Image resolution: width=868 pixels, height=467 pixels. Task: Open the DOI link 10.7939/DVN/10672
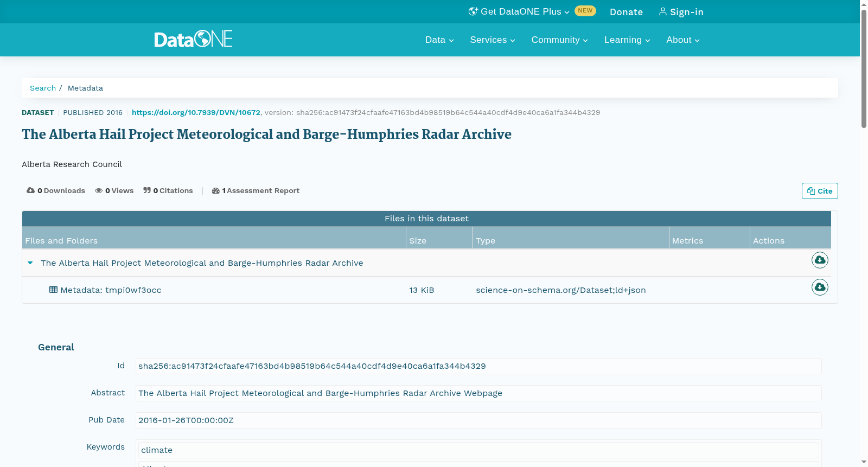[x=196, y=112]
